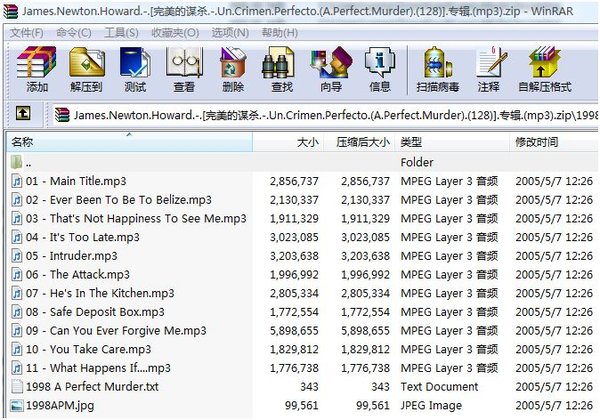The height and width of the screenshot is (420, 600).
Task: Select file 09 - Can You Ever Forgive Me.mp3
Action: coord(116,330)
